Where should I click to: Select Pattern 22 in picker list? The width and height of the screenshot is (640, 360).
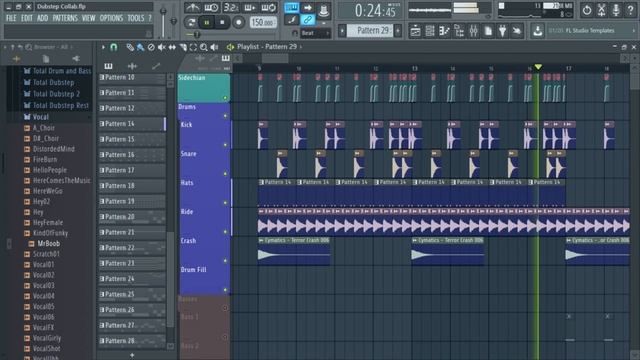(131, 248)
